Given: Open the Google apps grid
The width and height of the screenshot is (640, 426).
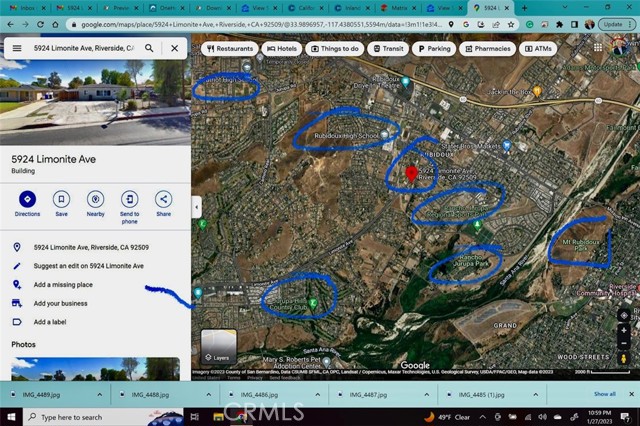Looking at the screenshot, I should (598, 48).
